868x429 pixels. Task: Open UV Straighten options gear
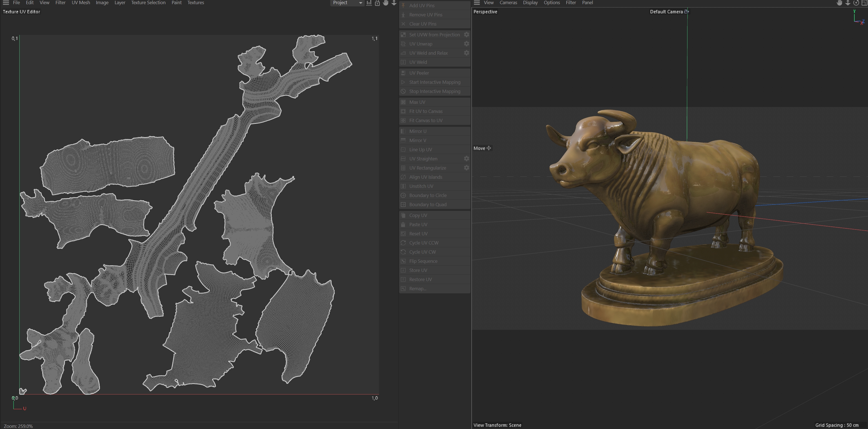(x=466, y=159)
